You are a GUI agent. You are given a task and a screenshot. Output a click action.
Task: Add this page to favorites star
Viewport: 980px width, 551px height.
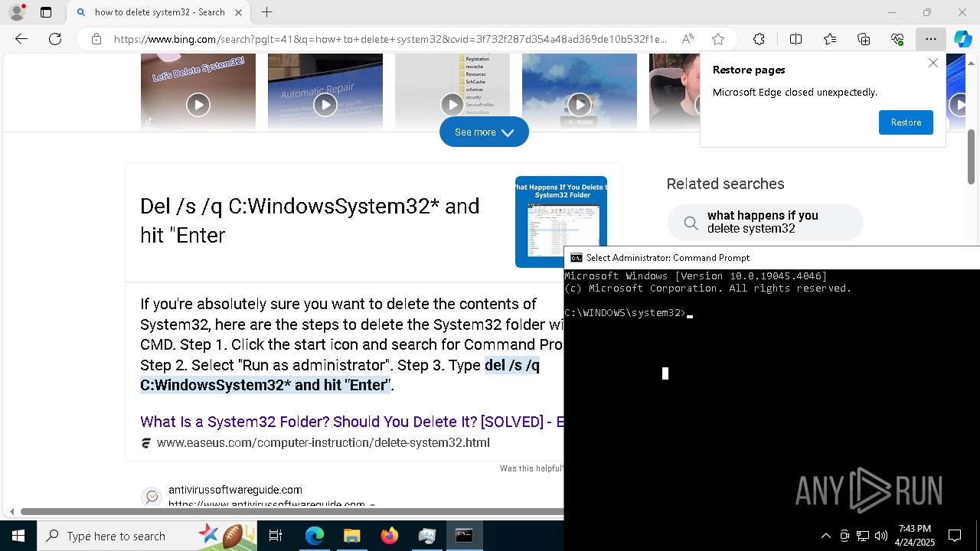pos(717,39)
